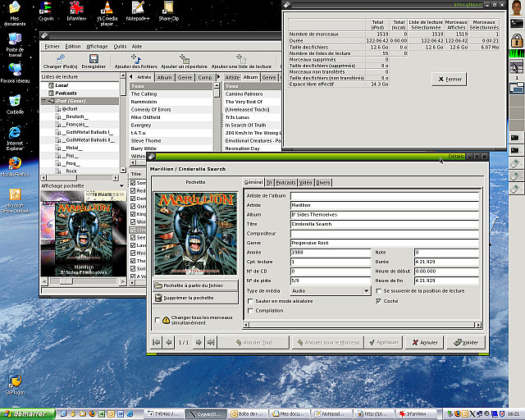Click Pochette à partir du fichier button
525x420 pixels.
196,285
